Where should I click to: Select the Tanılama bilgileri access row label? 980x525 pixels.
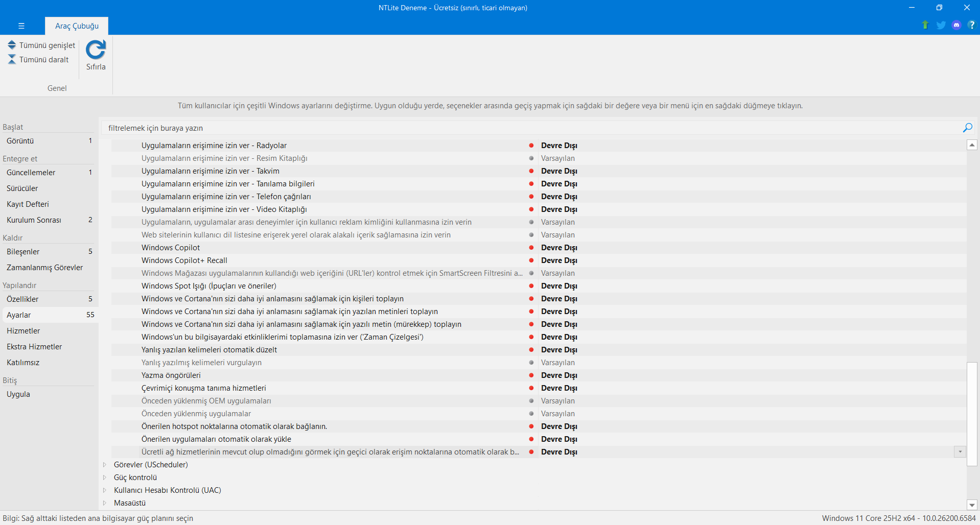coord(228,184)
